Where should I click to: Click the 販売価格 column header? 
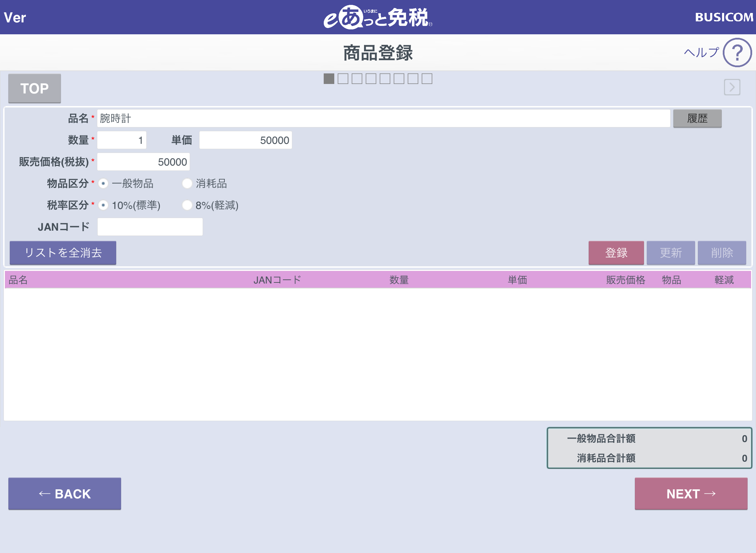[x=625, y=280]
